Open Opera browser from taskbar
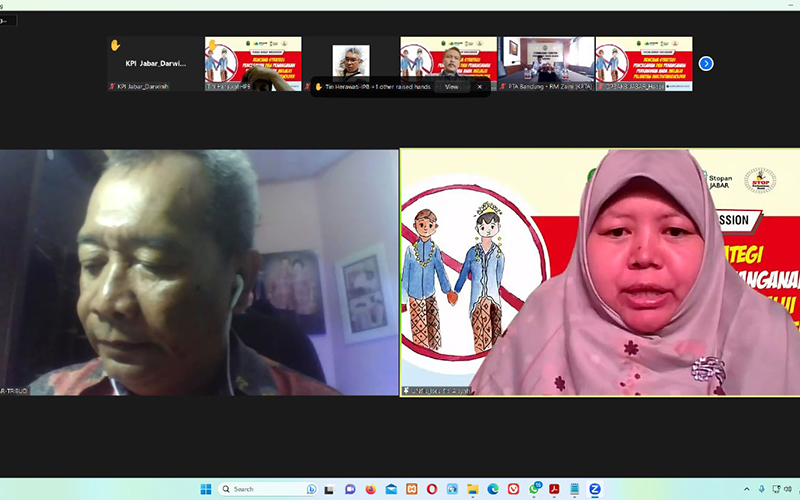The width and height of the screenshot is (800, 500). tap(432, 489)
